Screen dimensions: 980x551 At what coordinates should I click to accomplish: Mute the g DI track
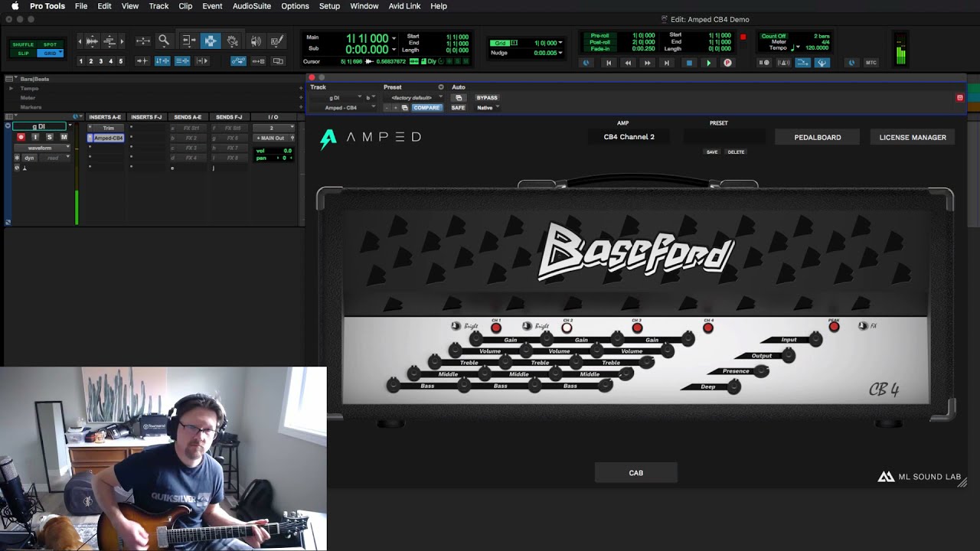pos(64,137)
